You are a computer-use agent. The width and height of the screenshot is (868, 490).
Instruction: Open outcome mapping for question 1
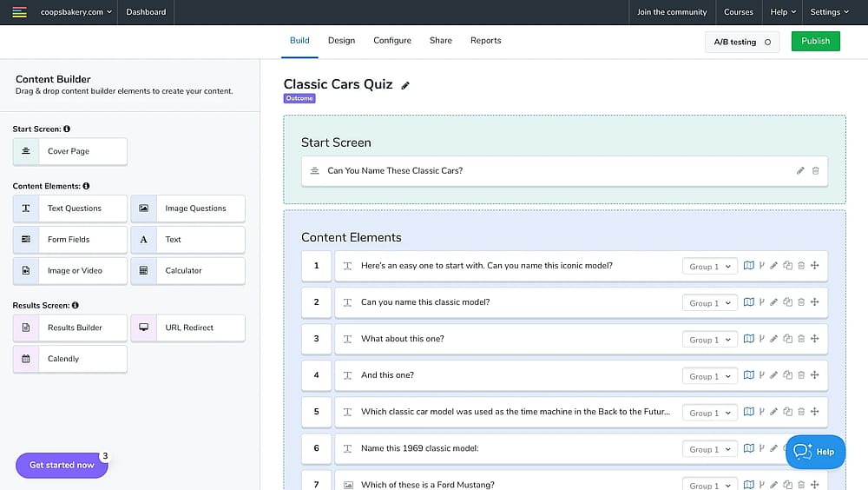(748, 266)
